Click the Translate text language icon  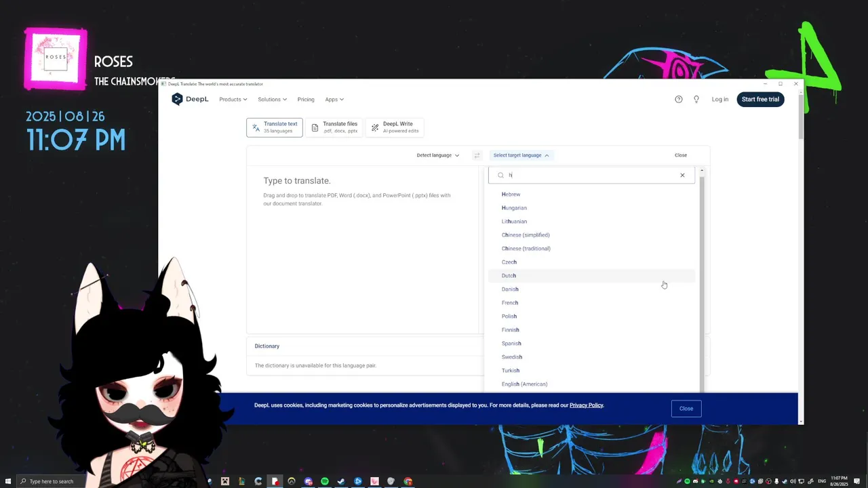click(x=256, y=127)
